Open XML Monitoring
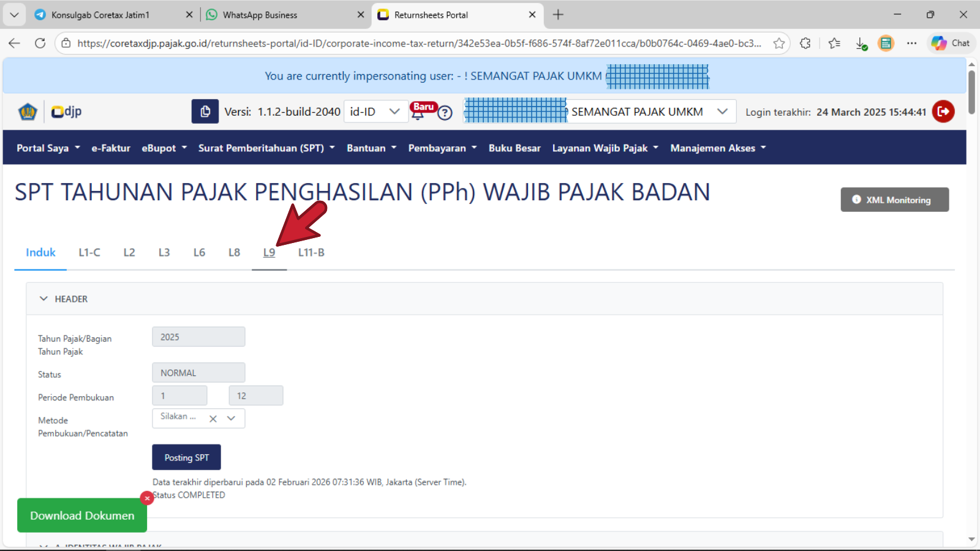 [894, 200]
